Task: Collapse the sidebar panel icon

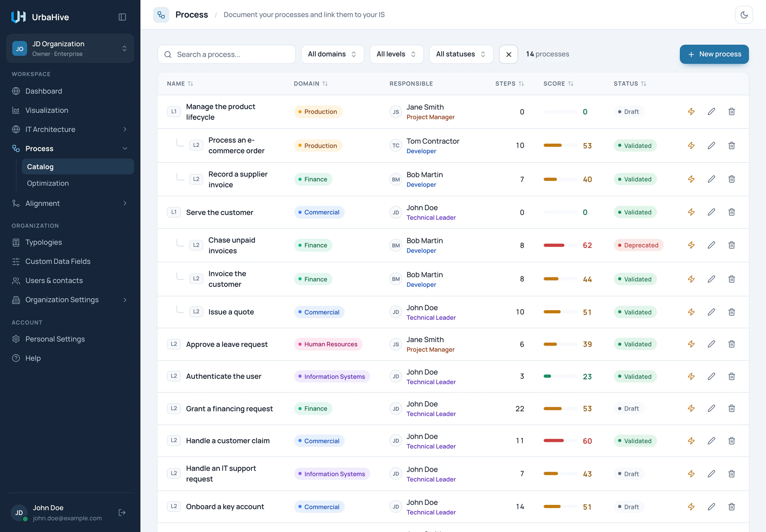Action: (122, 17)
